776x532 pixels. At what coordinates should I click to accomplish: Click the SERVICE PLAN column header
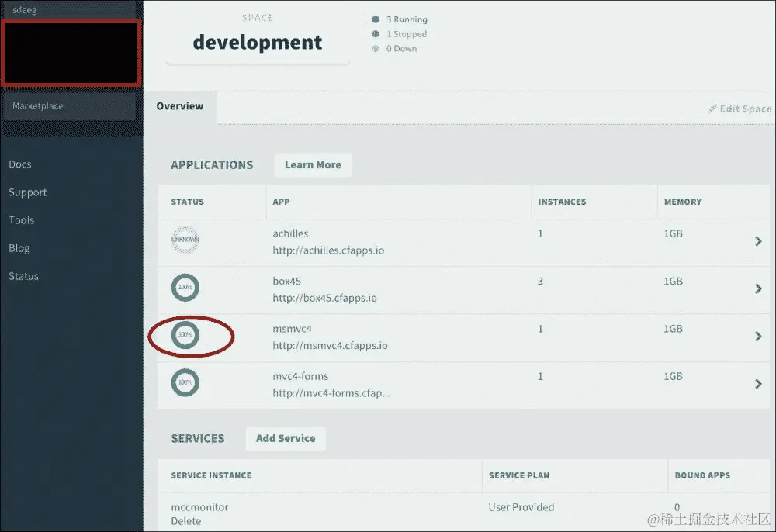coord(519,475)
